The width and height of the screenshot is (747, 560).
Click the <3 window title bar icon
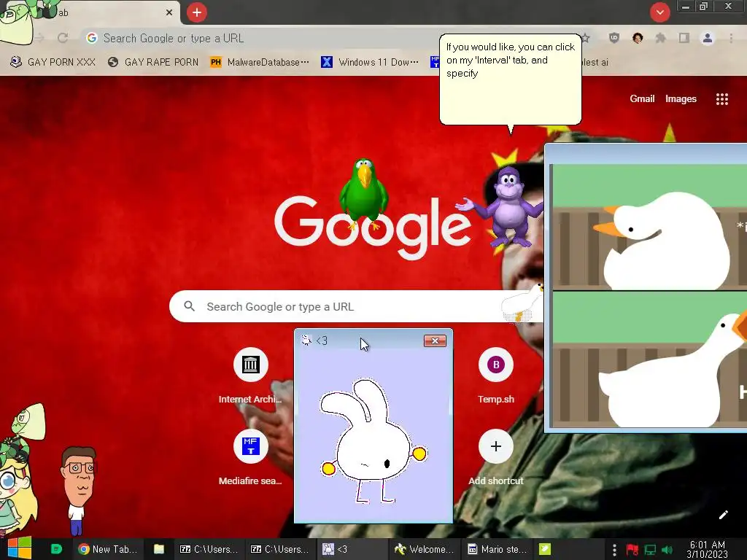pos(306,340)
